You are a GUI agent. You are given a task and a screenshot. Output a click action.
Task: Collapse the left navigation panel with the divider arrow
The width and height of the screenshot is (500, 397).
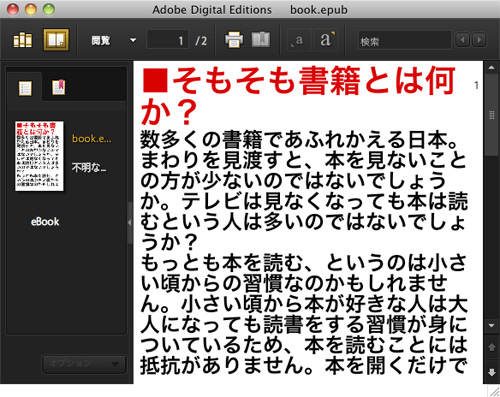(x=130, y=222)
